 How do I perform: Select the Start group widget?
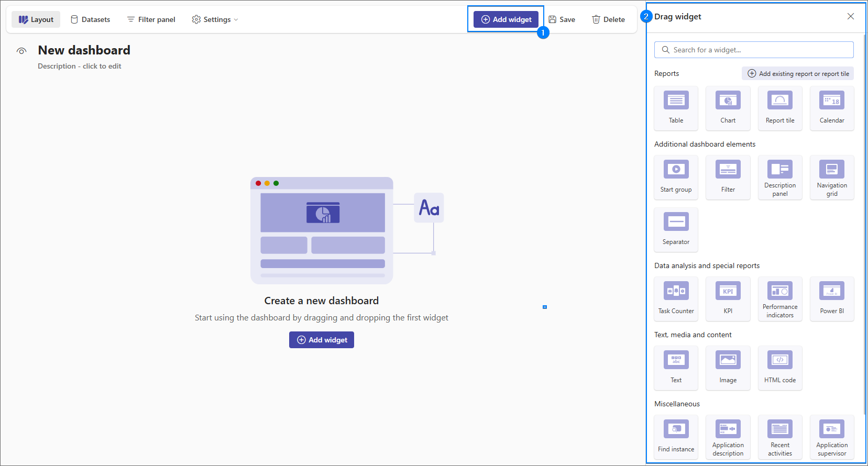pos(676,177)
